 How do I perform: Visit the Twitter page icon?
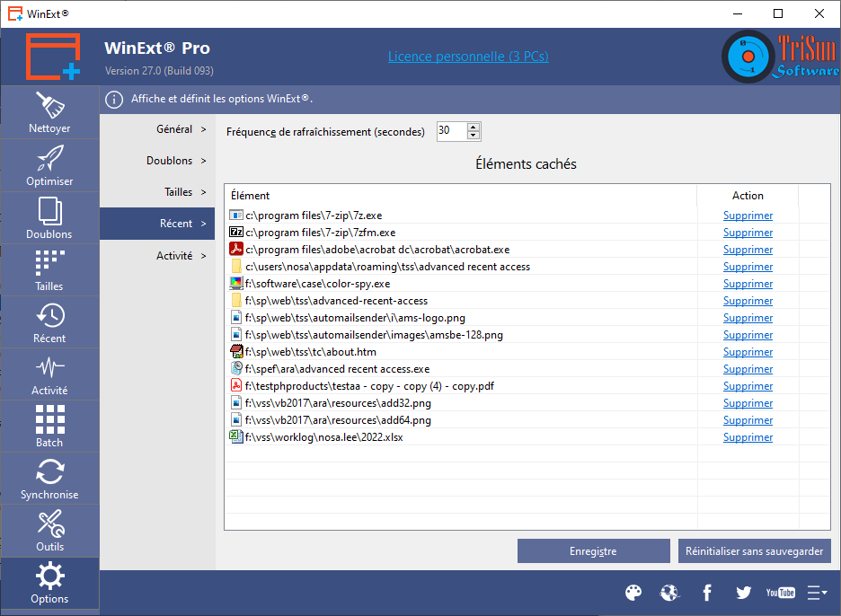pos(743,593)
